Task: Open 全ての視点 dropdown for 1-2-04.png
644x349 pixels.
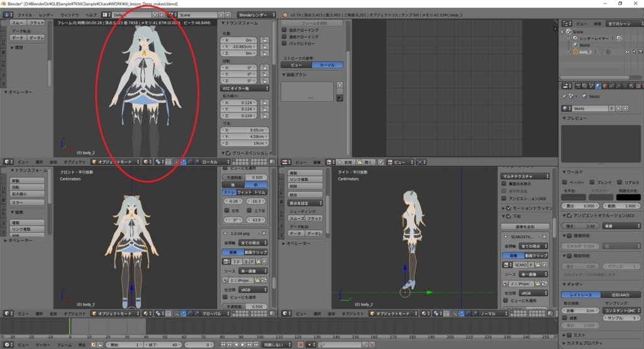Action: tap(253, 243)
